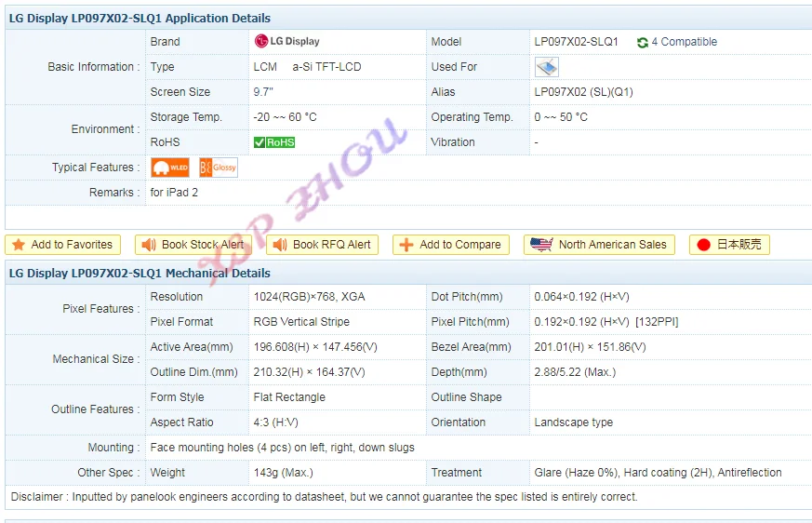Click the Mechanical Details section header
Image resolution: width=812 pixels, height=523 pixels.
coord(140,274)
